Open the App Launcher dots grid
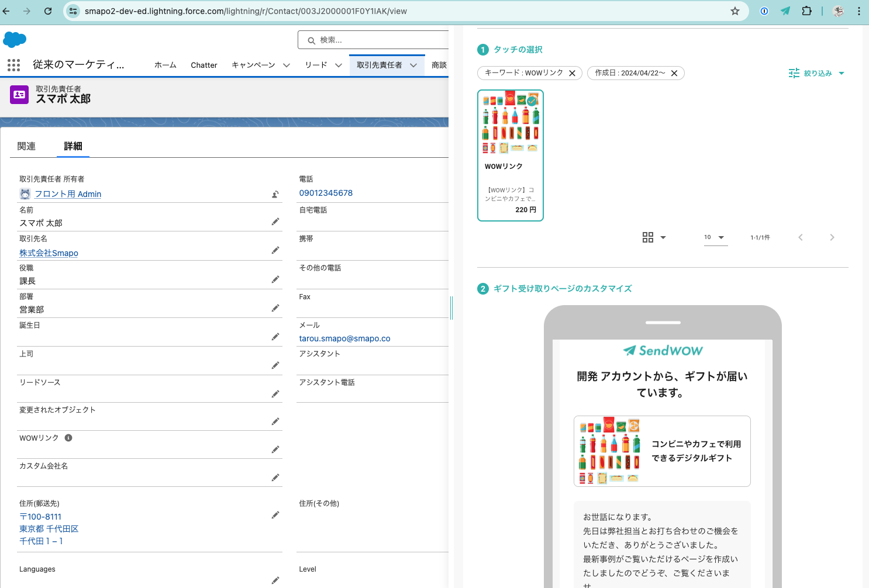The height and width of the screenshot is (588, 869). (13, 65)
